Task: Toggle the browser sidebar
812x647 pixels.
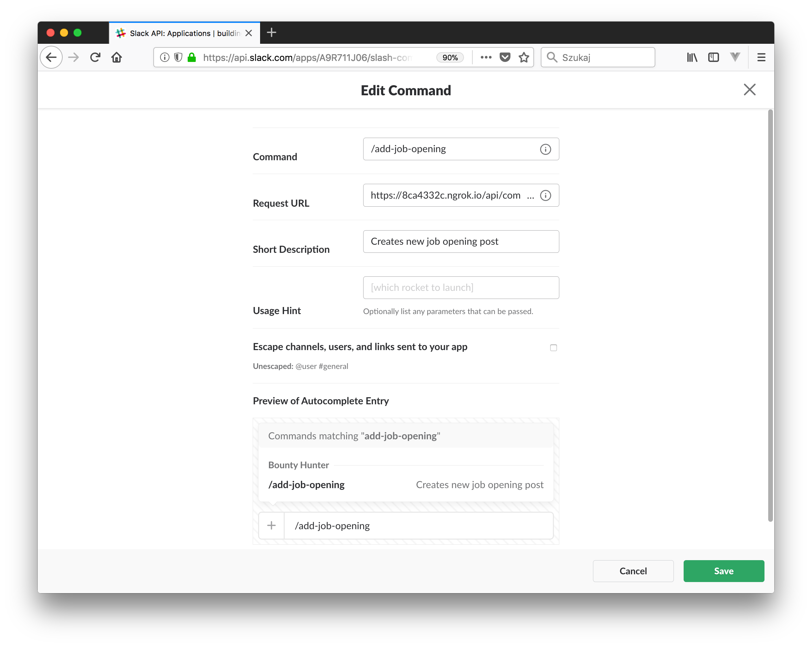Action: click(x=714, y=57)
